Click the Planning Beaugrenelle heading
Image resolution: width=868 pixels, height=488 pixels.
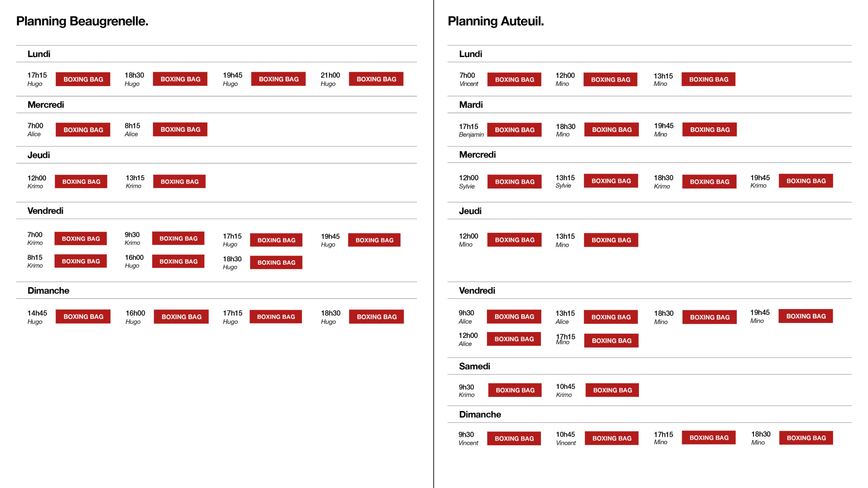pos(82,21)
